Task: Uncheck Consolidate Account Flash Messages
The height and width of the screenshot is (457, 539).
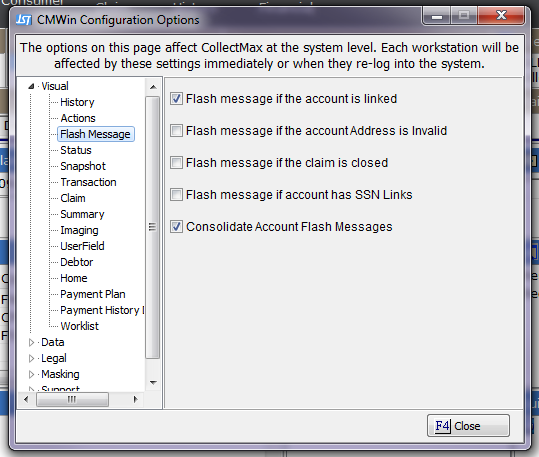Action: 176,227
